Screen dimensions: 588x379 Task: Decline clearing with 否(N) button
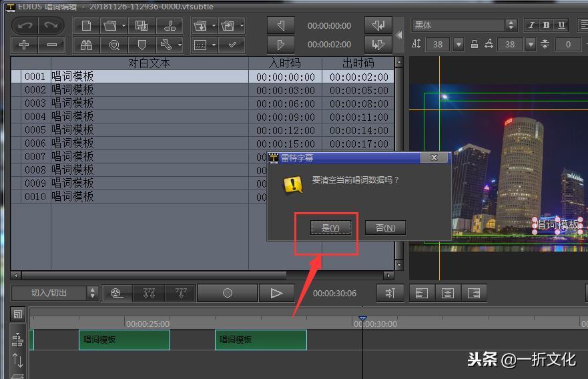point(385,228)
